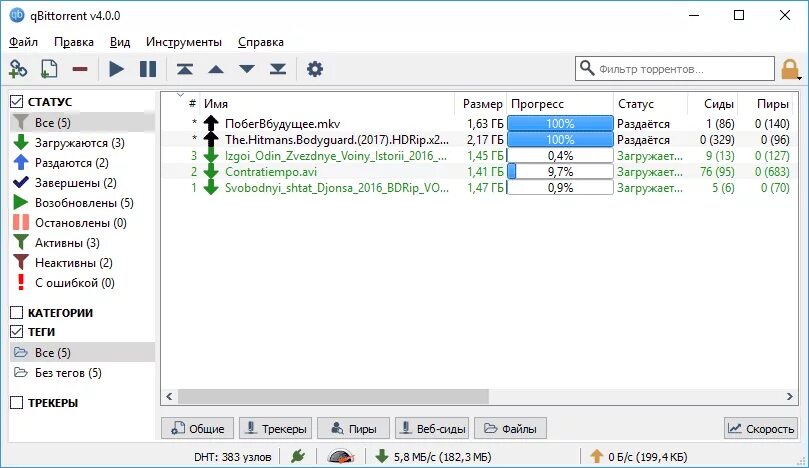Filter by С ошибкой (0)
809x468 pixels.
point(82,283)
